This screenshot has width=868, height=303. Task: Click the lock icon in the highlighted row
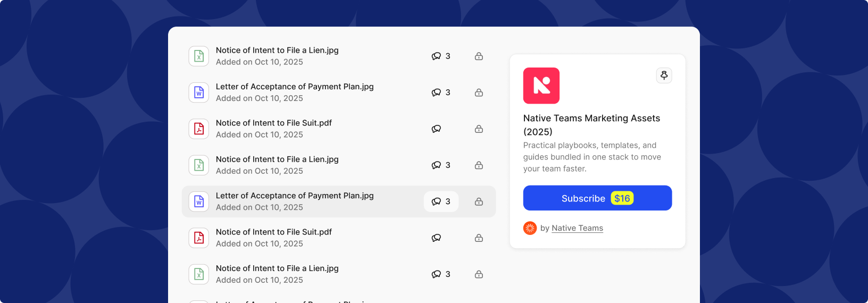479,201
